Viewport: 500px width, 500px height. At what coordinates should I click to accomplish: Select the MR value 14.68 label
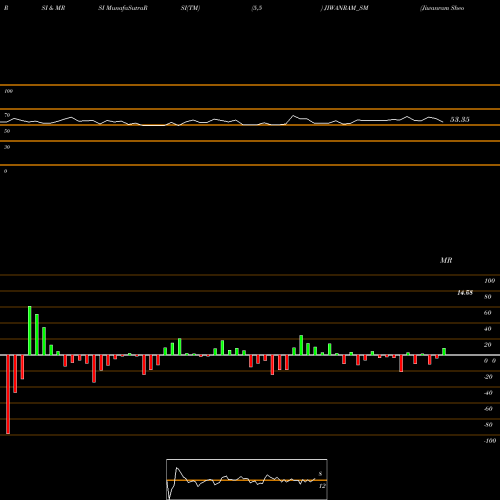pos(465,293)
